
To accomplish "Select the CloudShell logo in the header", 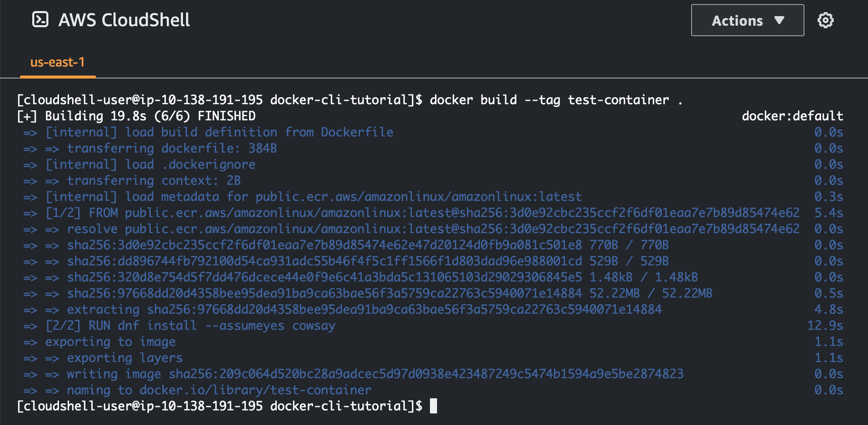I will [x=39, y=20].
